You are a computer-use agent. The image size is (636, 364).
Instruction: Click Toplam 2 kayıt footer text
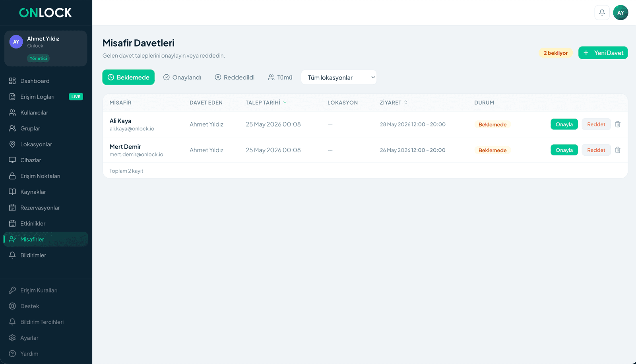click(x=126, y=171)
